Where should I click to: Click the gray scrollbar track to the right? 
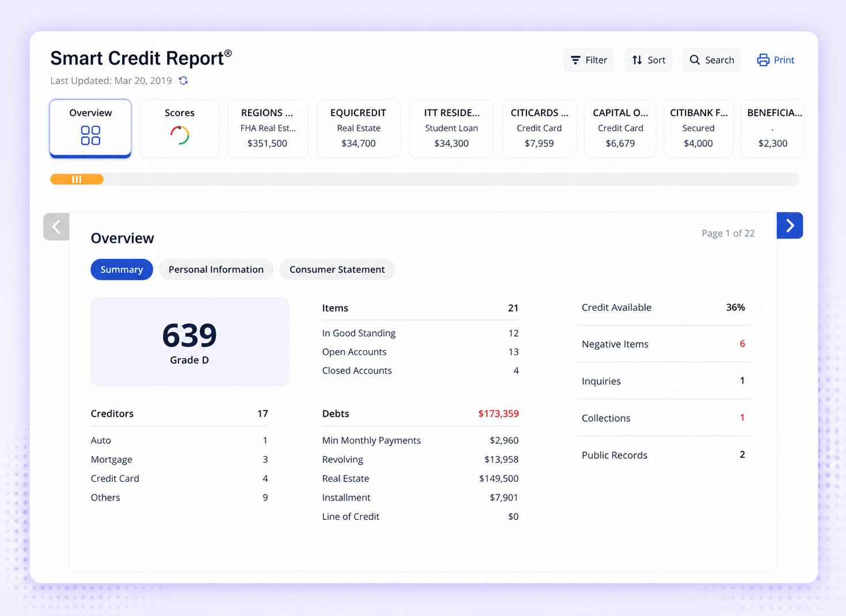[x=452, y=180]
